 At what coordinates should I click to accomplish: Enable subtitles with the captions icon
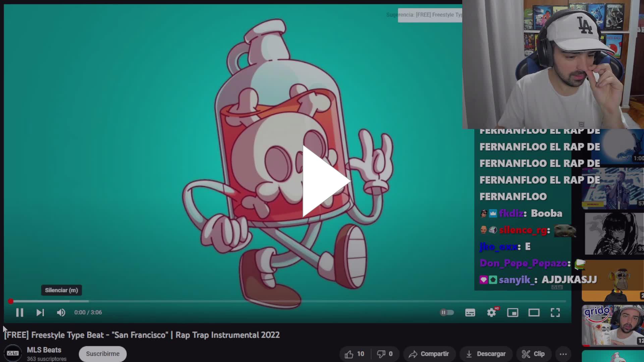pyautogui.click(x=470, y=312)
